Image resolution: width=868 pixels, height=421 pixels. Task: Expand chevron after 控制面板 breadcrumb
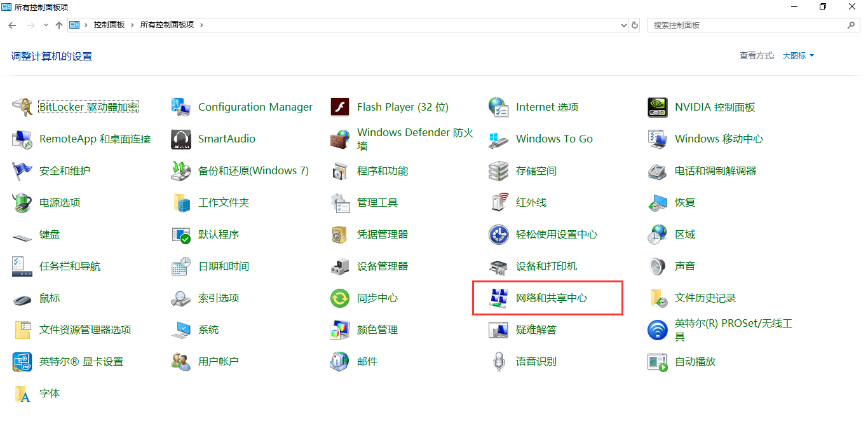[x=133, y=25]
